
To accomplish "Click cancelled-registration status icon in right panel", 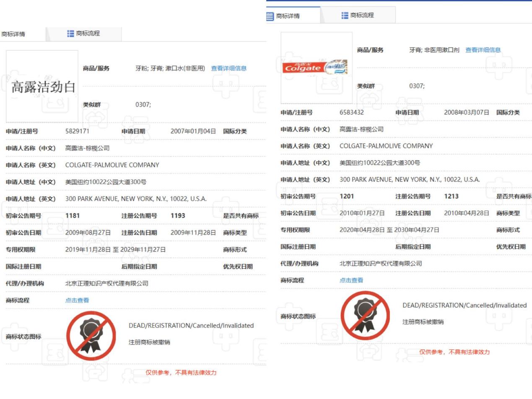I will point(365,316).
